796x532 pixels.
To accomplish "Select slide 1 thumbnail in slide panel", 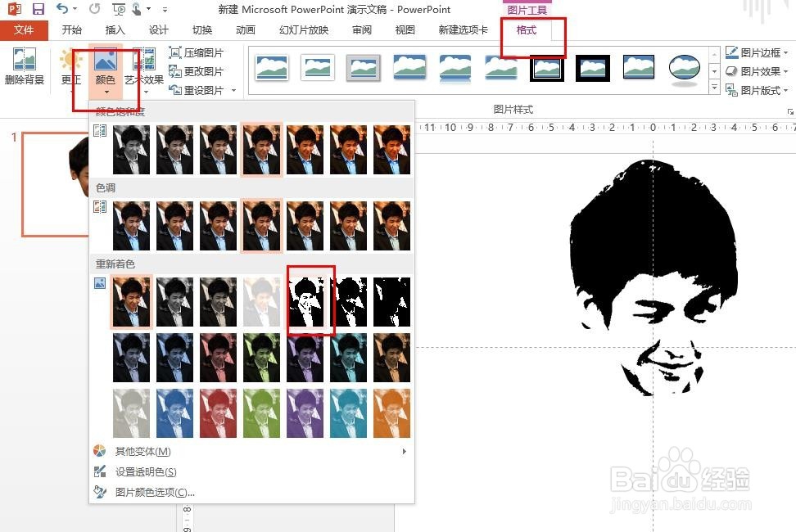I will click(55, 185).
